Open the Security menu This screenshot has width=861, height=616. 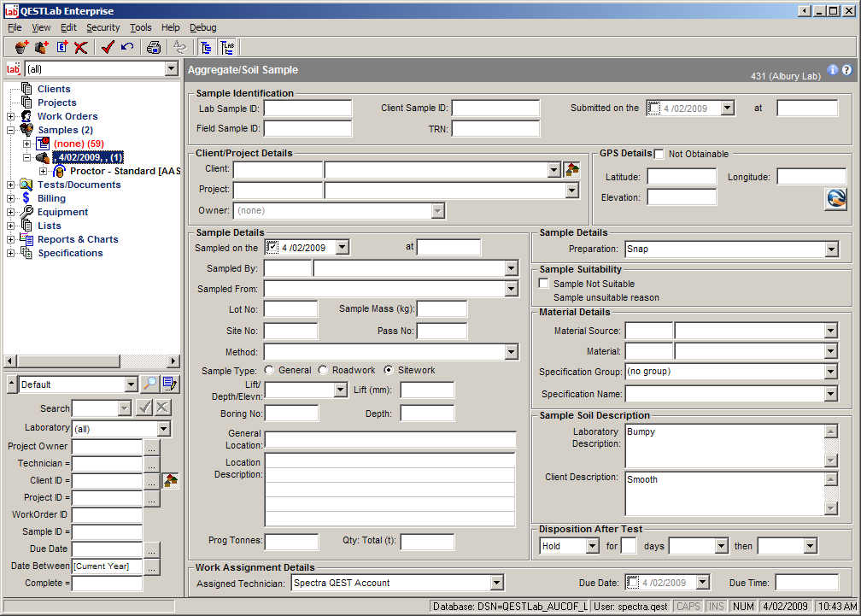click(x=102, y=27)
